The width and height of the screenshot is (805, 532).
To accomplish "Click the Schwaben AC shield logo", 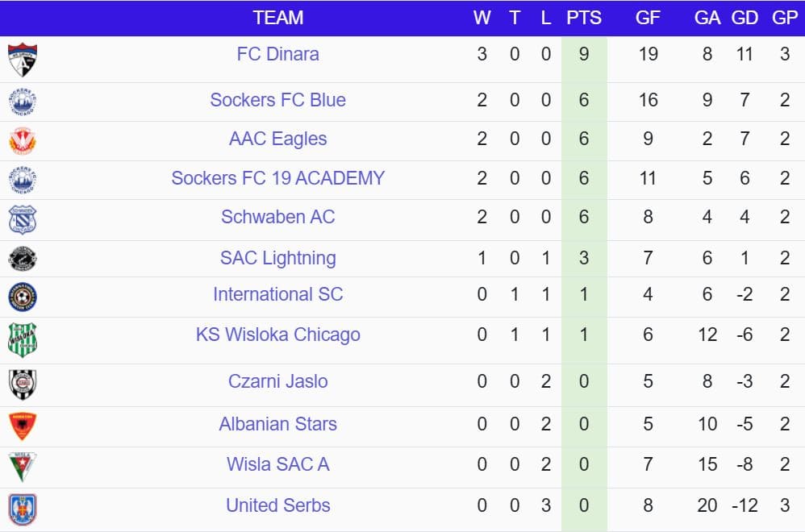I will click(23, 219).
